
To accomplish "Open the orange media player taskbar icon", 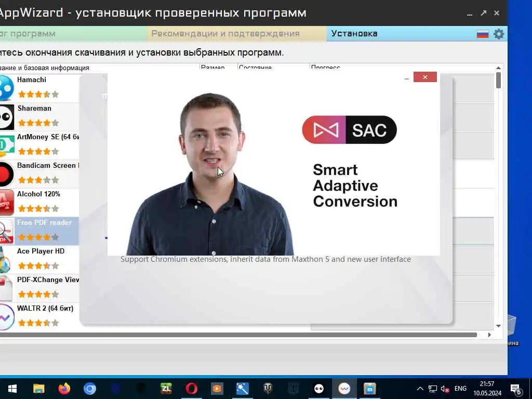I will tap(217, 389).
